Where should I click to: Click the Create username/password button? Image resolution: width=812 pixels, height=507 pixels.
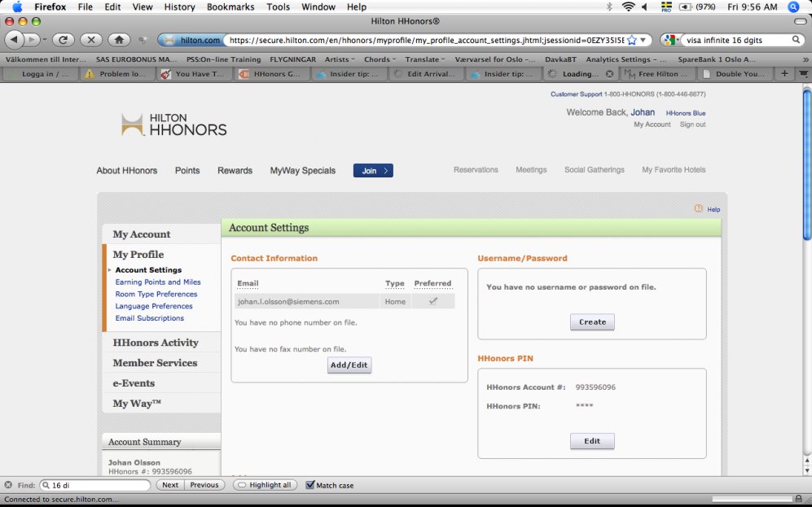[x=592, y=322]
